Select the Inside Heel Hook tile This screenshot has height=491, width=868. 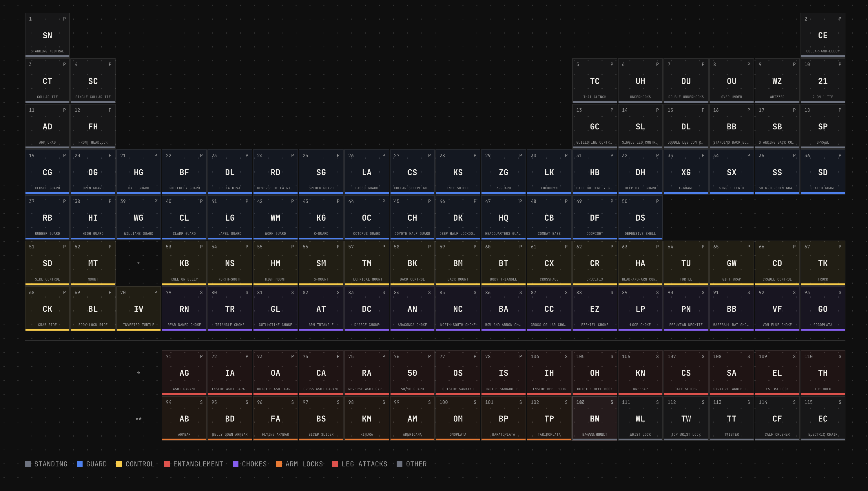tap(549, 372)
